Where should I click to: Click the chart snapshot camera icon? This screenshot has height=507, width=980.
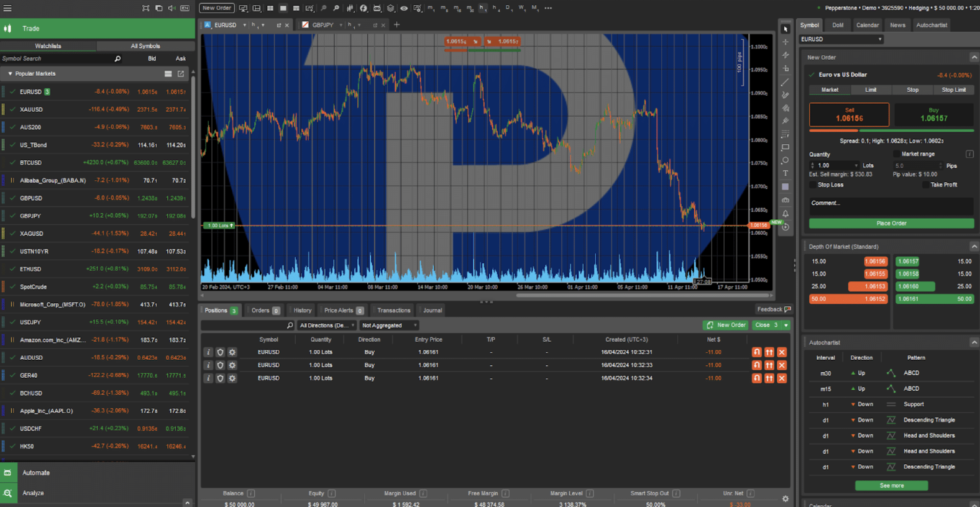coord(785,200)
